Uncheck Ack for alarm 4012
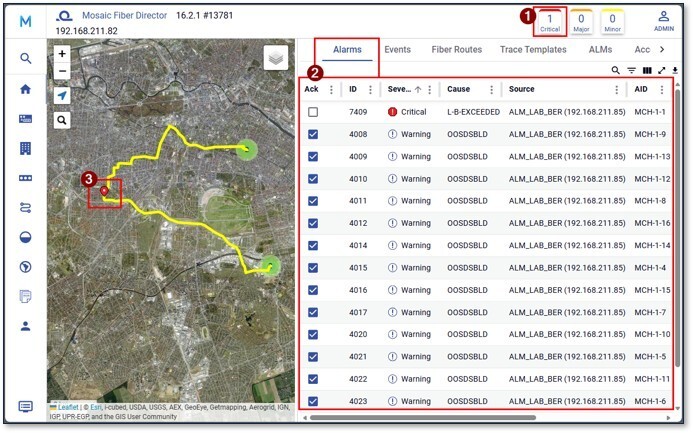The height and width of the screenshot is (433, 693). pos(313,223)
